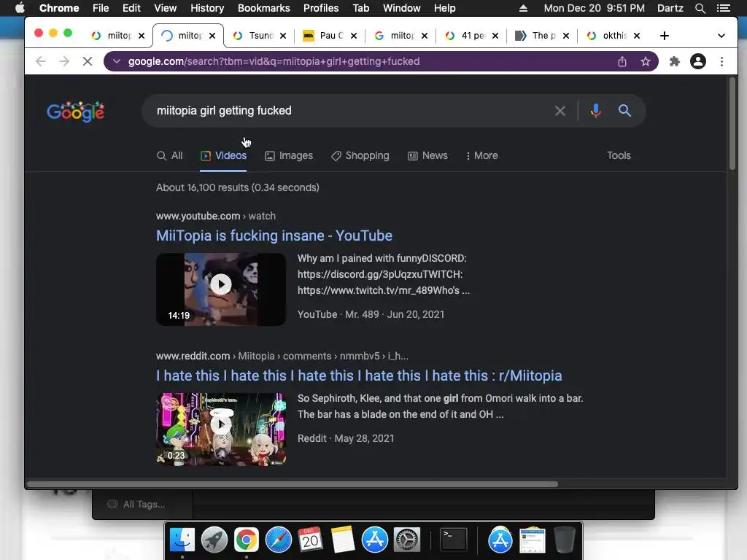Select the Videos tab
747x560 pixels.
[223, 156]
